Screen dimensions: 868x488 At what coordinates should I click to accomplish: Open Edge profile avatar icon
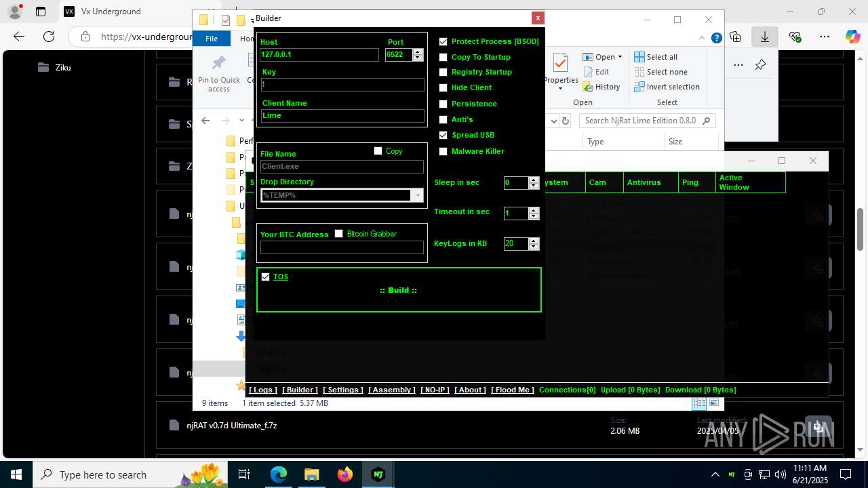coord(14,12)
